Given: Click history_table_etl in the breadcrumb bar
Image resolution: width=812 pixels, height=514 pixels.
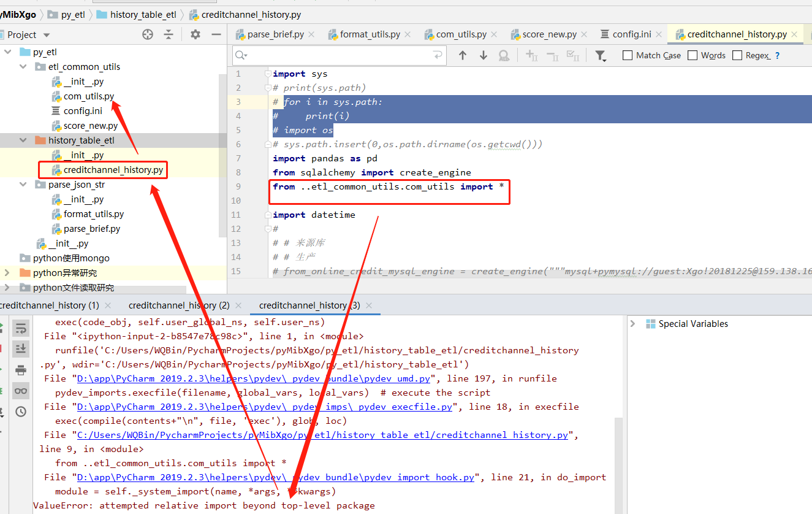Looking at the screenshot, I should click(137, 14).
